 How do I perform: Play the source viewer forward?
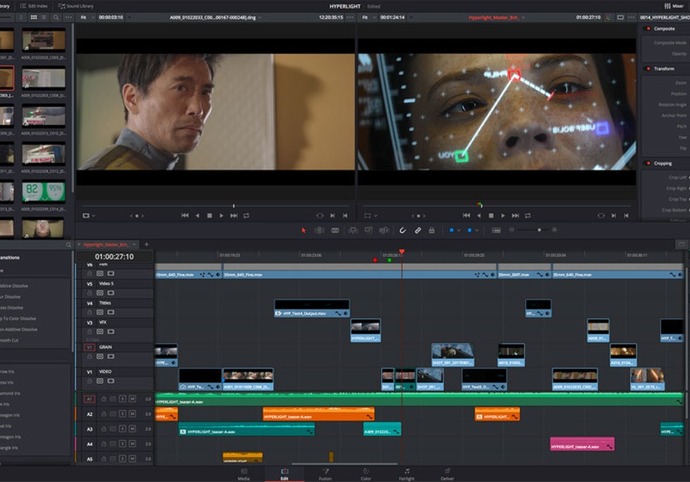tap(221, 216)
